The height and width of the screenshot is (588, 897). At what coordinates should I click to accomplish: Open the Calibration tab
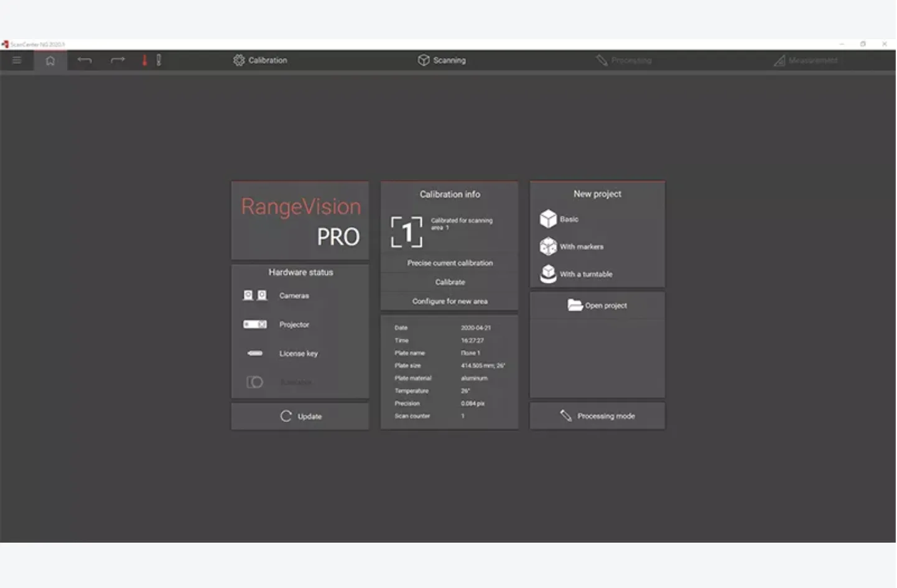tap(260, 60)
